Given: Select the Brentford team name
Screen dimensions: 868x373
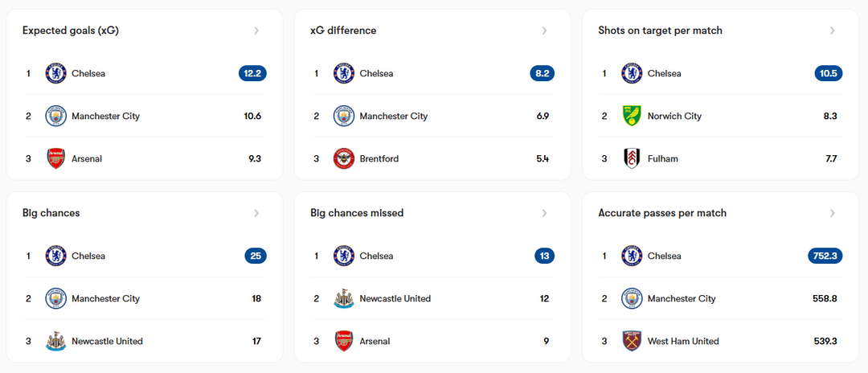Looking at the screenshot, I should 379,158.
